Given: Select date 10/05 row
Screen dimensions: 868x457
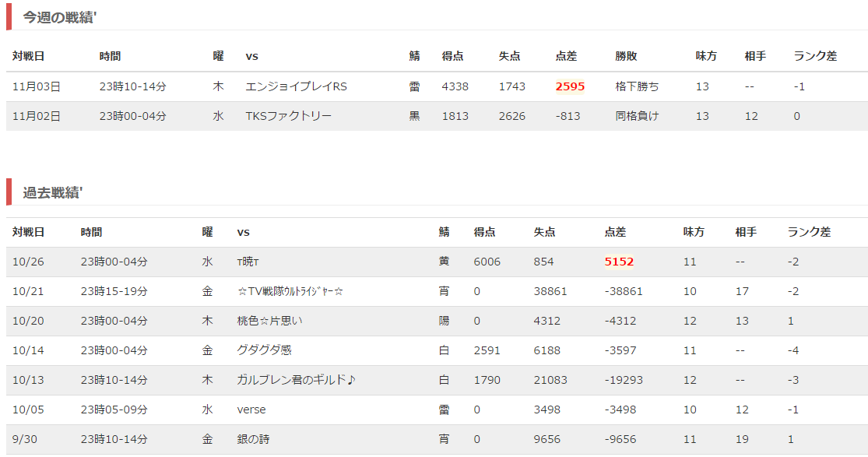Looking at the screenshot, I should 28,410.
